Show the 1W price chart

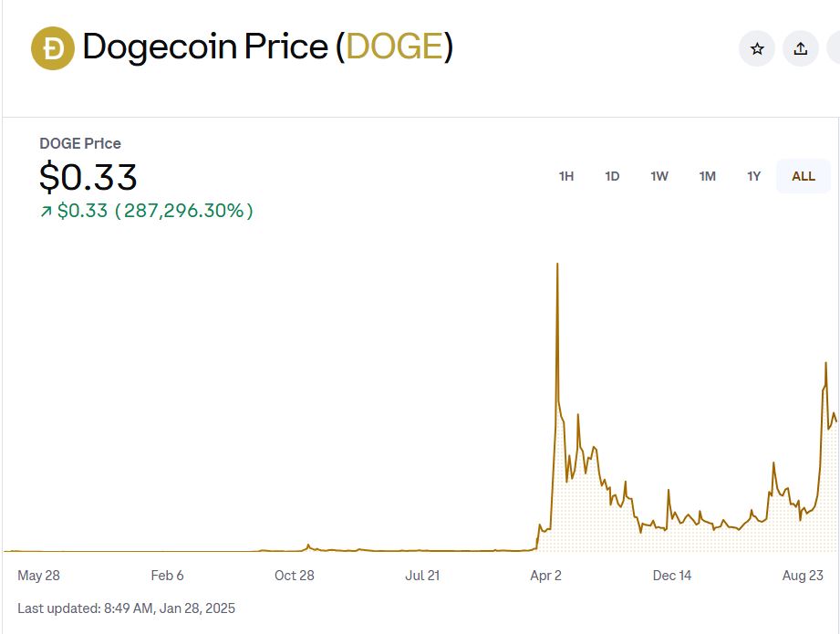(x=659, y=176)
